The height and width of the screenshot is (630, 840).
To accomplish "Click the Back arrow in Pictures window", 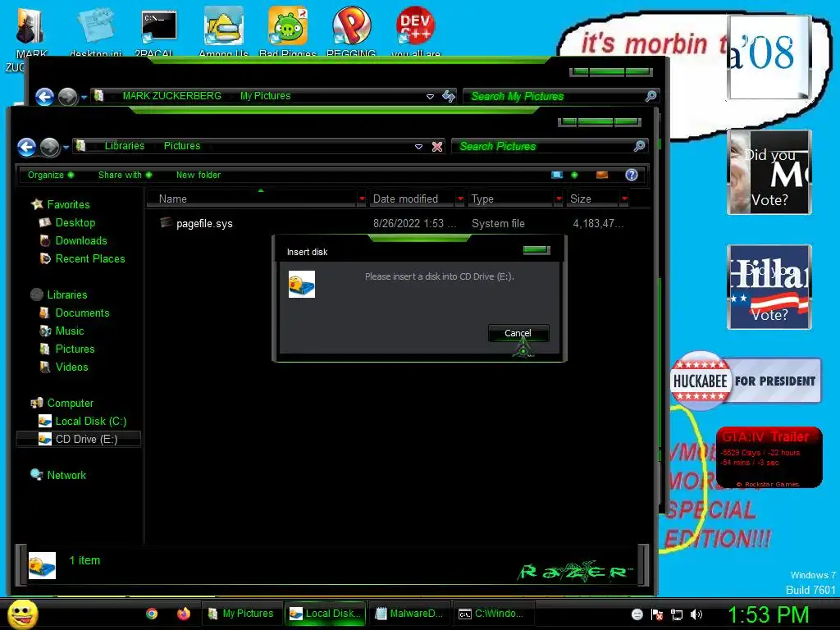I will (26, 147).
